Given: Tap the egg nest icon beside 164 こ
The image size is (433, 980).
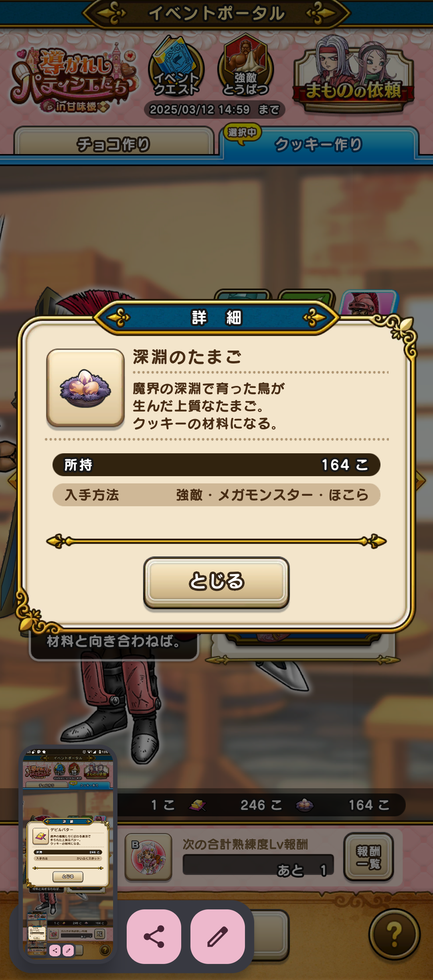Looking at the screenshot, I should pyautogui.click(x=305, y=805).
